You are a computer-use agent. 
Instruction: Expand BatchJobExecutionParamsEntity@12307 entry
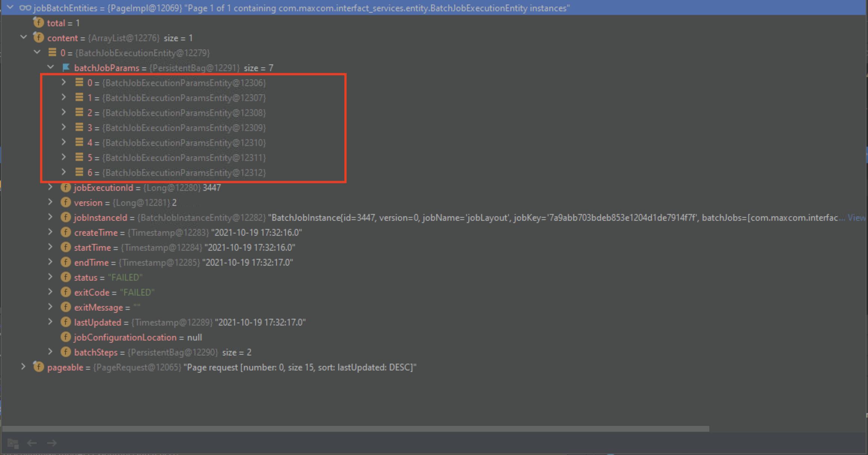[64, 97]
